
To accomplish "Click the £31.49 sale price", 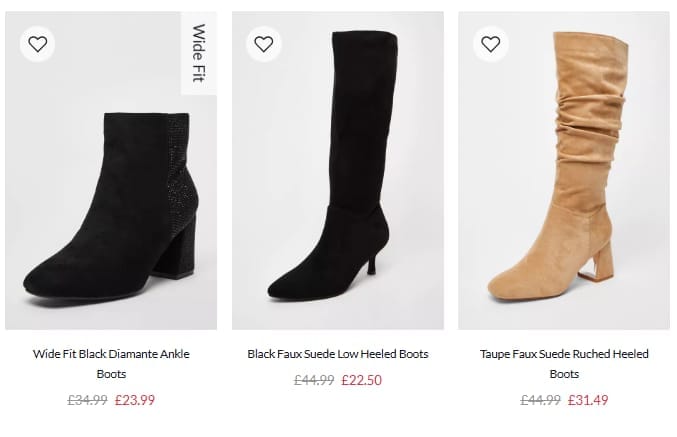I will click(x=588, y=400).
